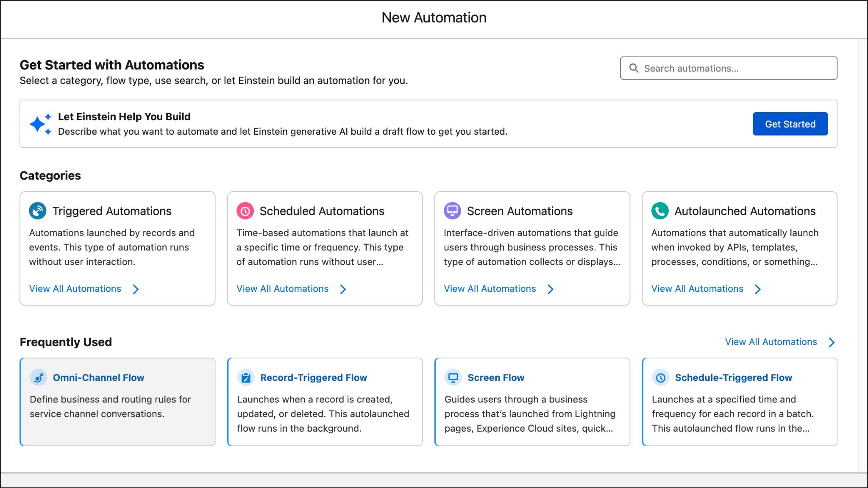Click Let Einstein Help You Build heading

click(124, 116)
